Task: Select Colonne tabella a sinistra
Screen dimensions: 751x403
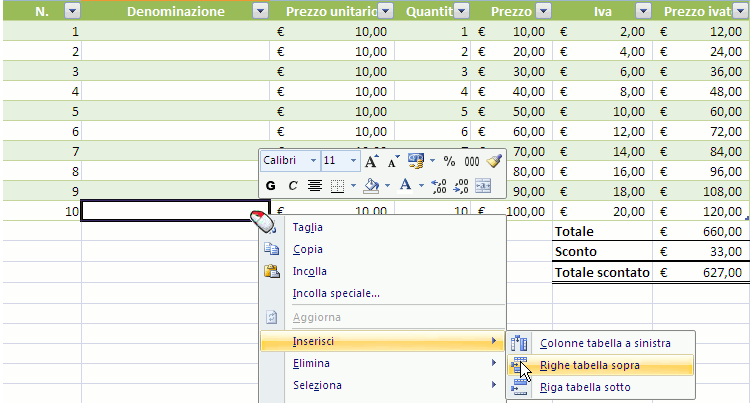Action: pos(601,343)
